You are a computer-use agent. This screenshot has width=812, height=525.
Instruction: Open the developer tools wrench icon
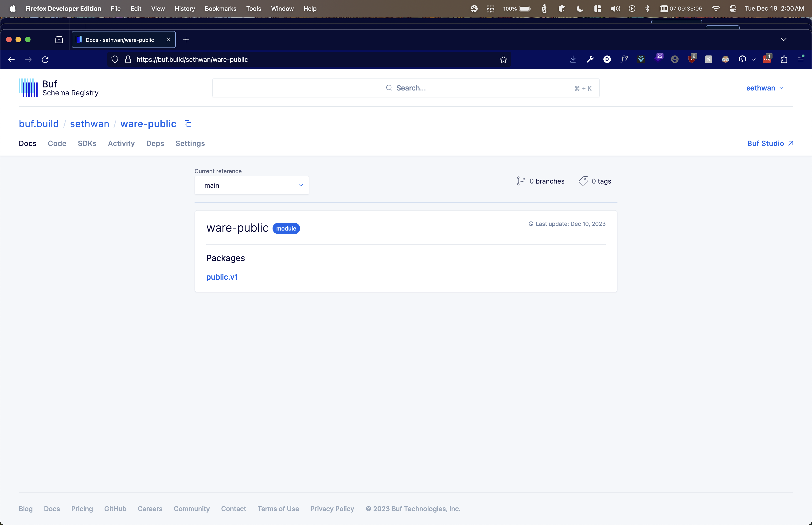pyautogui.click(x=590, y=59)
